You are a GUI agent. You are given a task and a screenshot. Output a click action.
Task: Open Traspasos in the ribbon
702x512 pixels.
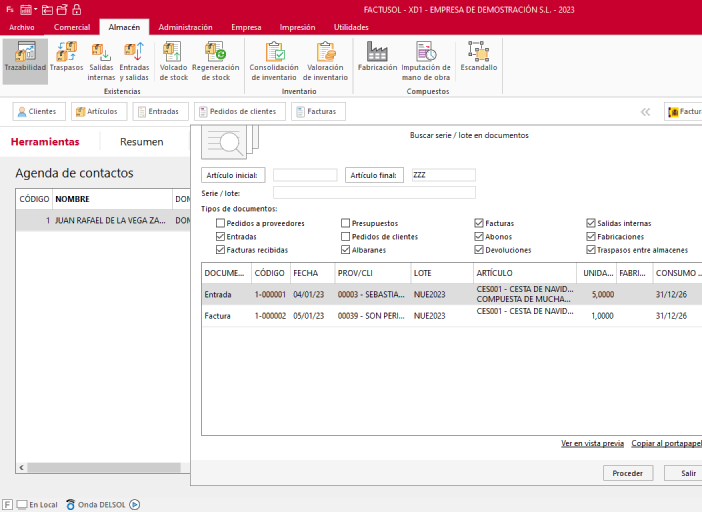66,57
